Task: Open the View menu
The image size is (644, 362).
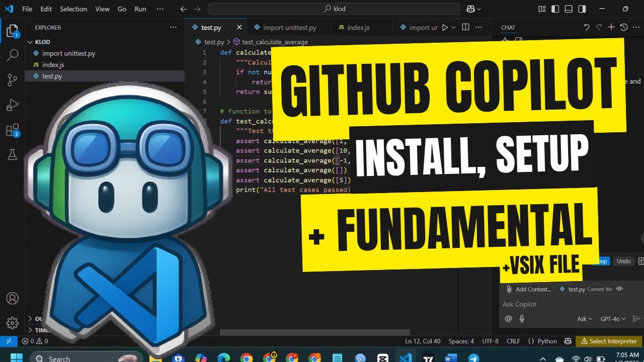Action: [x=102, y=9]
